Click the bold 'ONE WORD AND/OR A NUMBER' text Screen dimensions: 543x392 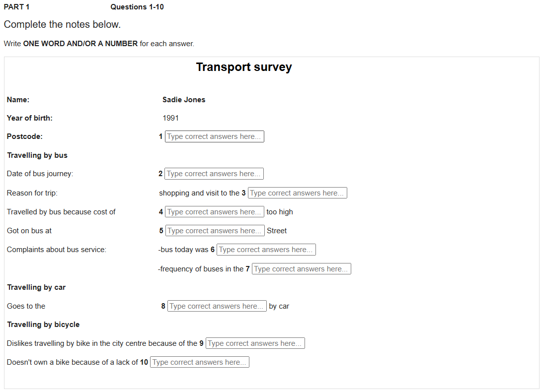coord(80,44)
